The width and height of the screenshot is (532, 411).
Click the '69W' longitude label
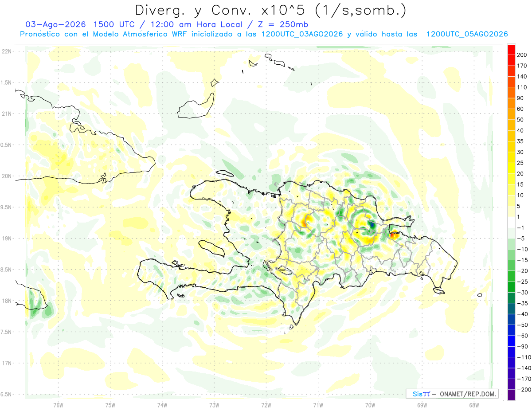pos(422,404)
